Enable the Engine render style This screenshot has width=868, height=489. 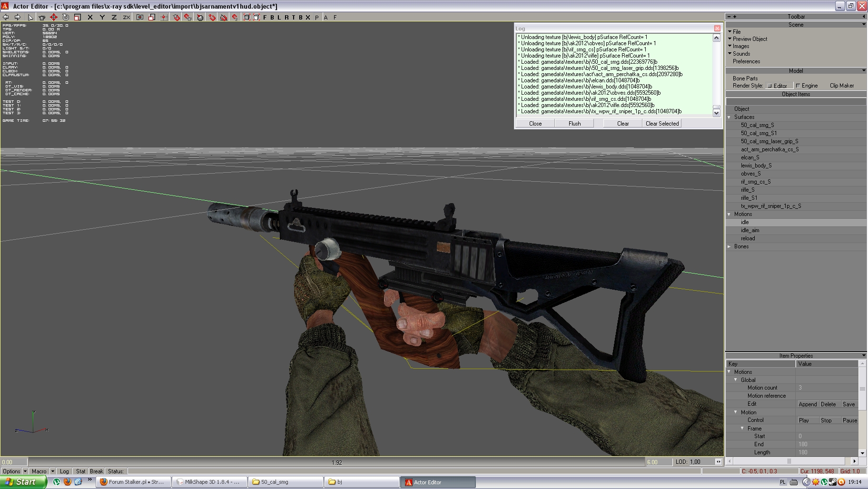tap(807, 86)
